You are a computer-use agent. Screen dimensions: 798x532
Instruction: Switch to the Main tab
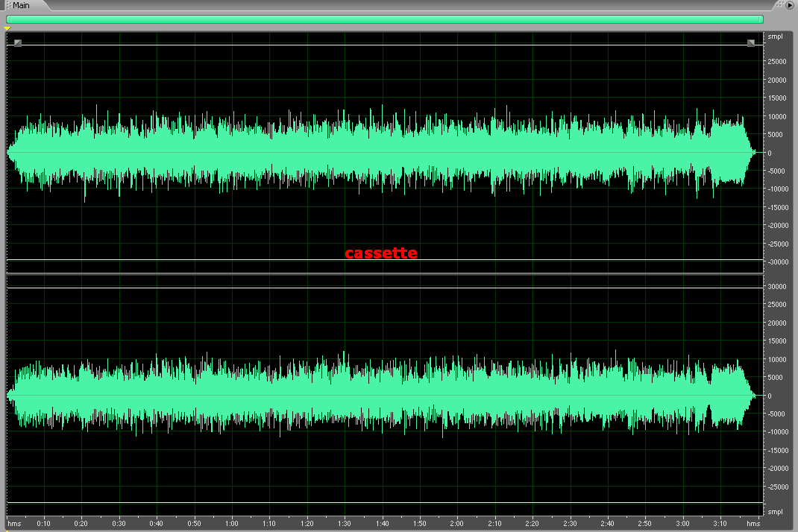(21, 5)
